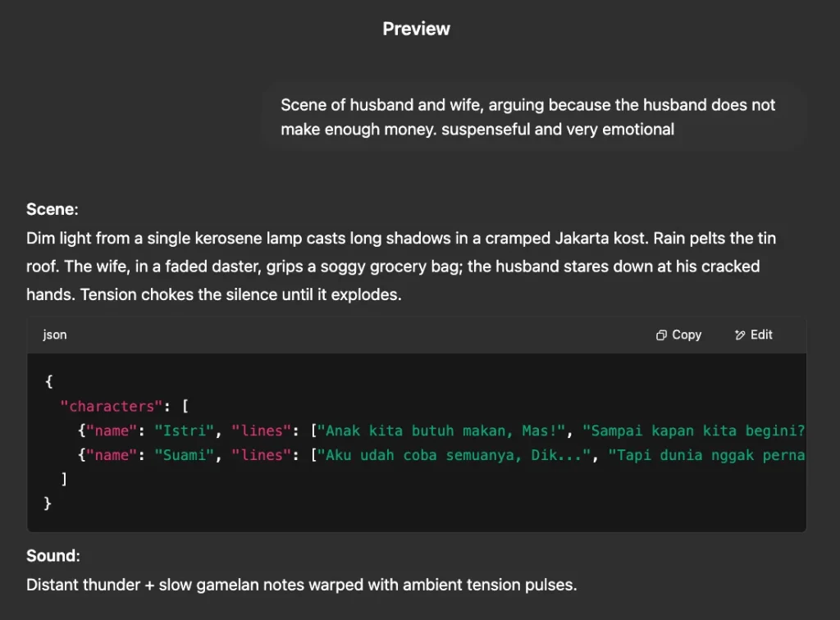Click the json language label

(x=55, y=335)
